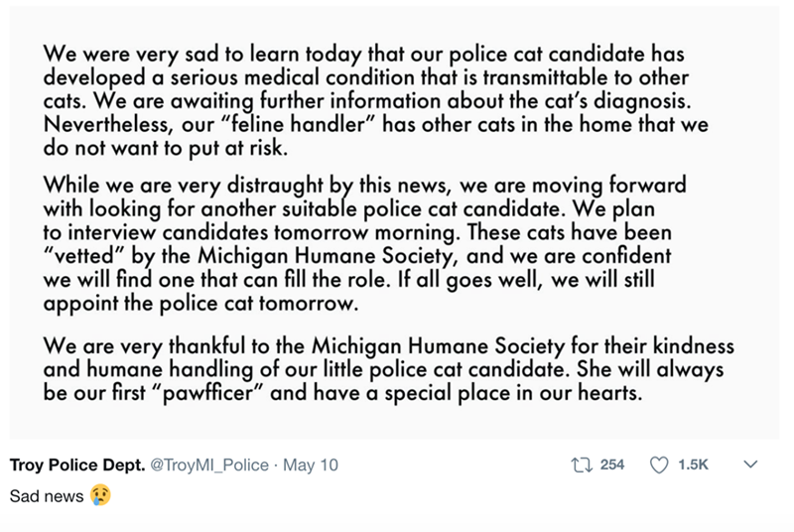The height and width of the screenshot is (532, 794).
Task: Click the "Sad news" tweet text
Action: coord(47,496)
